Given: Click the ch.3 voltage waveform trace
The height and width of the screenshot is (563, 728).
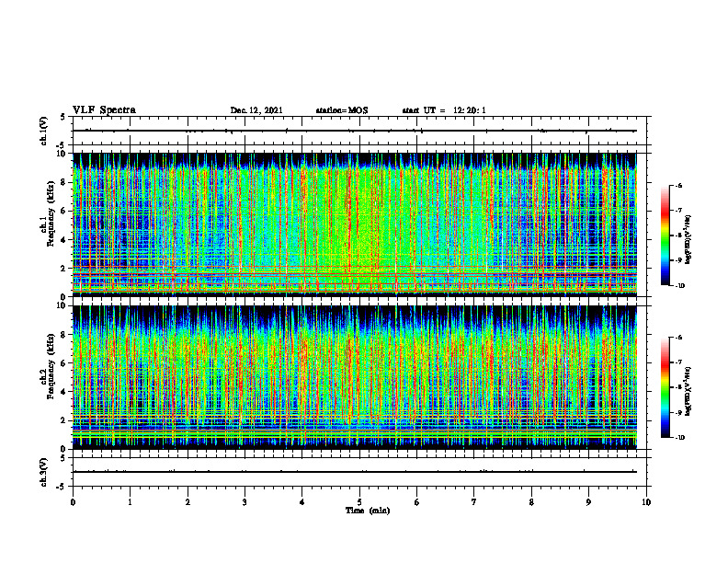Looking at the screenshot, I should point(355,472).
